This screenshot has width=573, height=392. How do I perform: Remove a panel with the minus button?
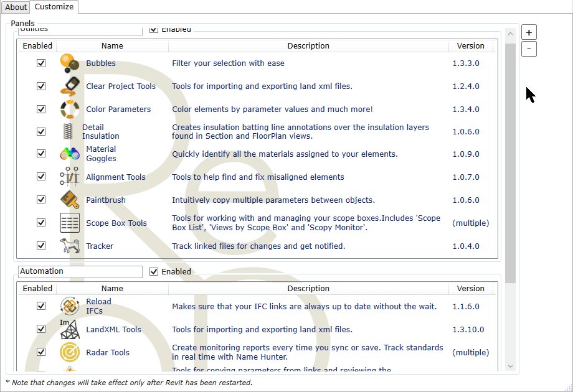click(x=529, y=49)
